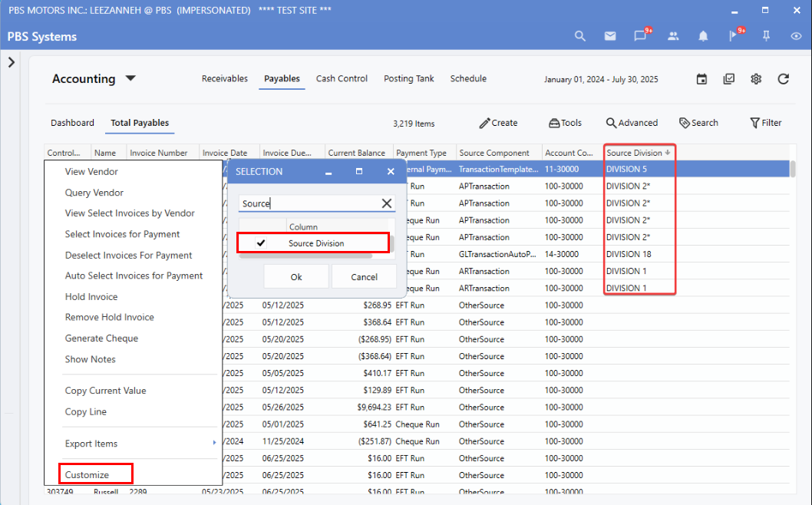Viewport: 812px width, 505px height.
Task: Open chat messages icon with 9+ badge
Action: pyautogui.click(x=640, y=36)
